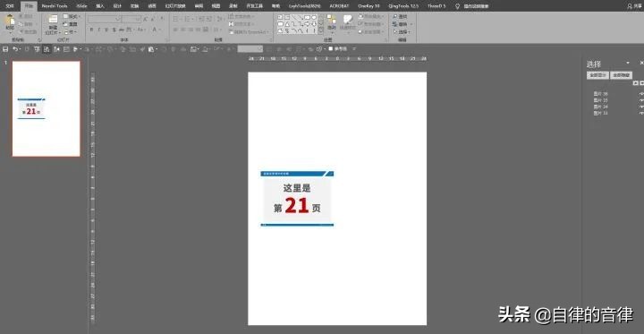Click the move up arrow in Selection pane
This screenshot has width=644, height=334.
[635, 83]
